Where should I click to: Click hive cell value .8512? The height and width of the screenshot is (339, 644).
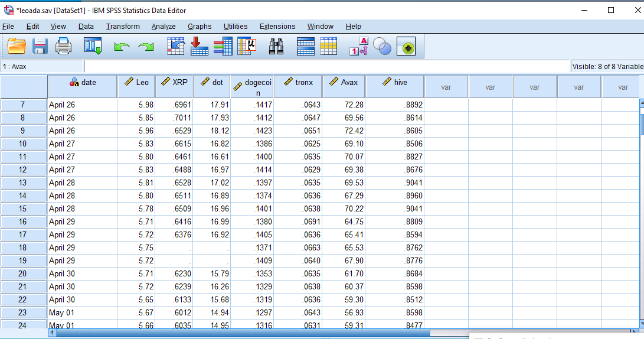pos(395,299)
